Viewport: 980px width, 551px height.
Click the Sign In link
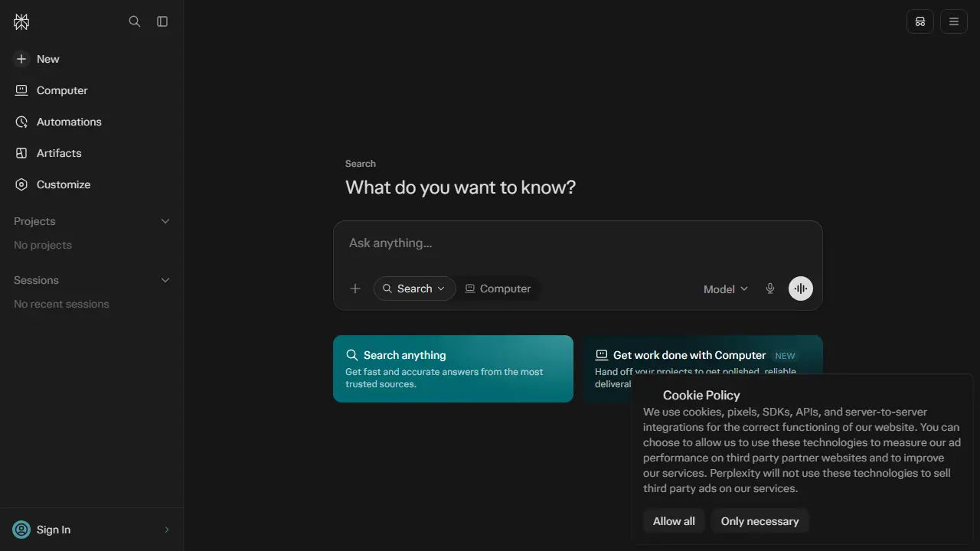click(x=54, y=530)
